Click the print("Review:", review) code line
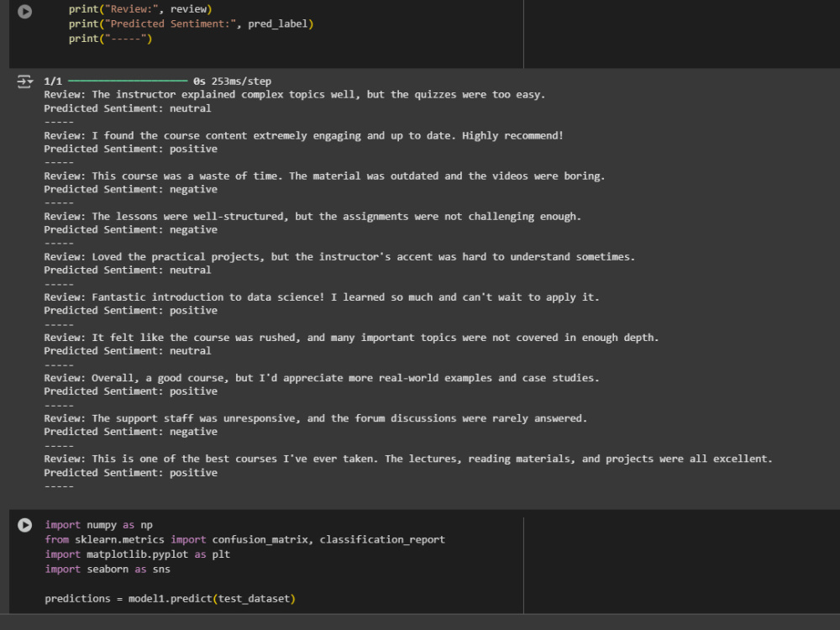 pos(140,9)
